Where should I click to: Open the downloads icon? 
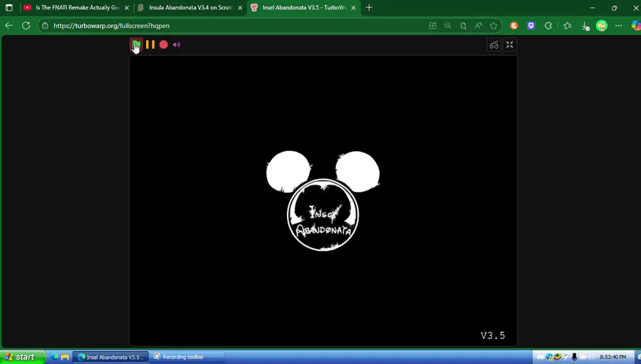[585, 26]
